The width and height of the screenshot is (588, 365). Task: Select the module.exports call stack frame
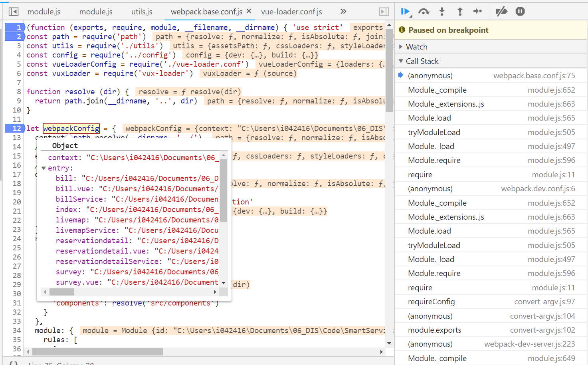(x=491, y=330)
